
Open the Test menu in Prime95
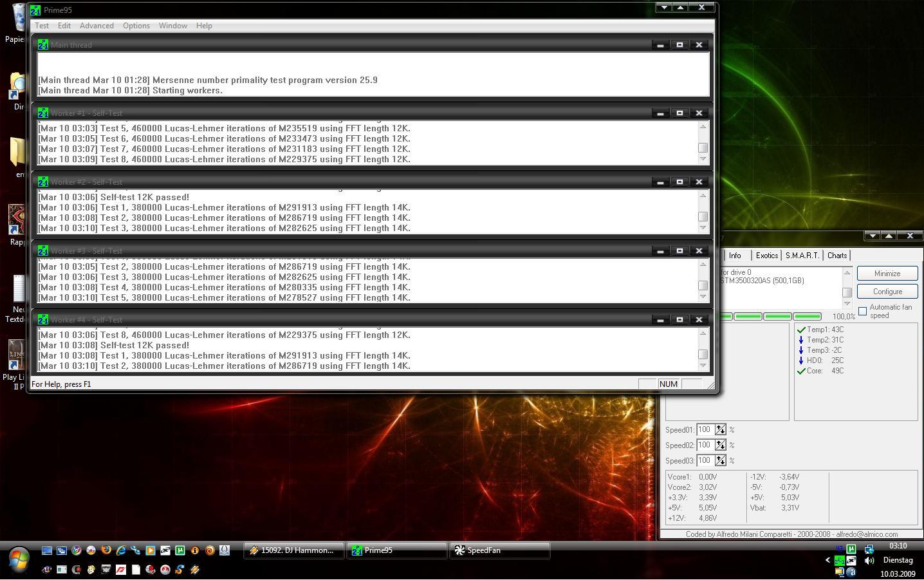[42, 26]
